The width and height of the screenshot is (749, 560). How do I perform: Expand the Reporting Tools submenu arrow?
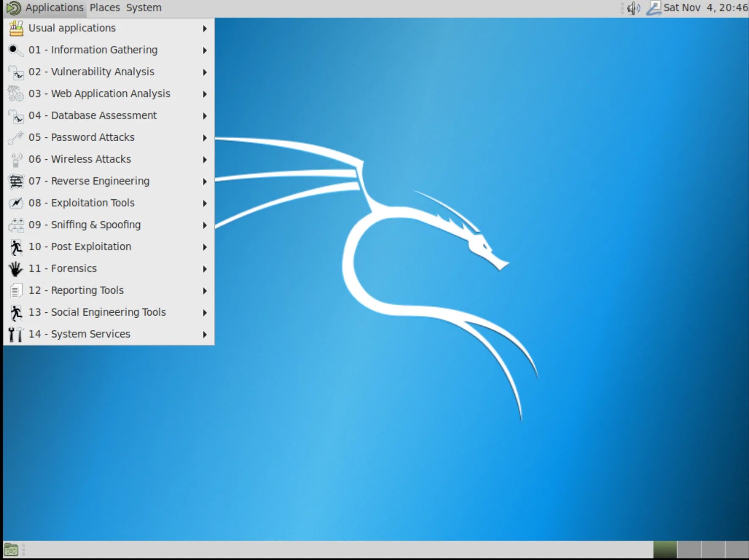(205, 291)
